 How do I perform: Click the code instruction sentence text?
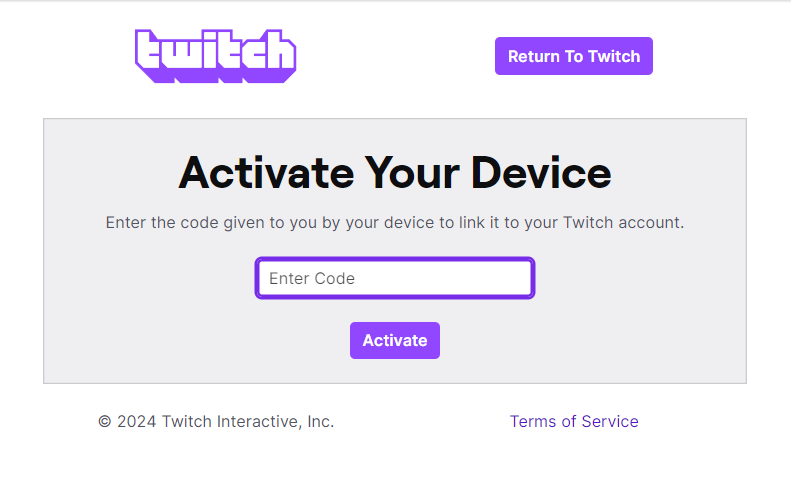[x=395, y=223]
